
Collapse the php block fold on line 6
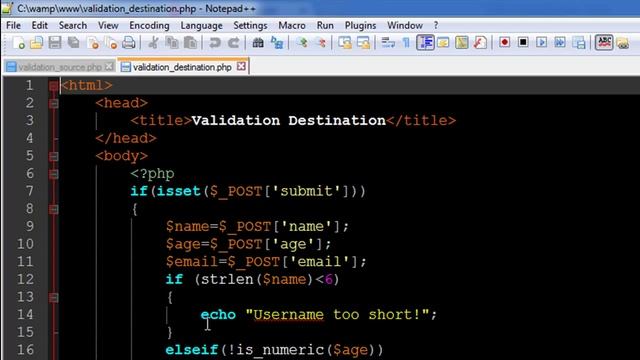pyautogui.click(x=53, y=174)
